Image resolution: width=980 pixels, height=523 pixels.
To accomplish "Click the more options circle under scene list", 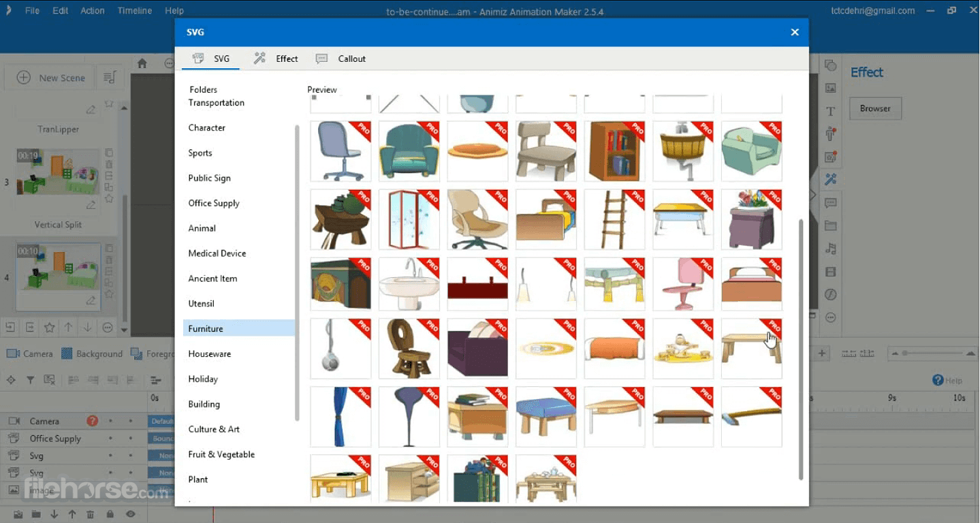I will pos(108,328).
